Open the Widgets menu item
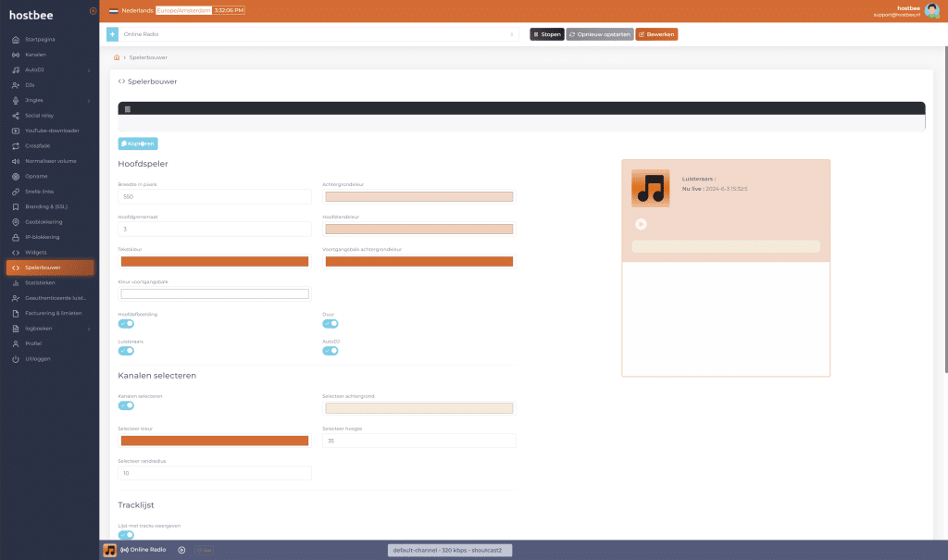Image resolution: width=948 pixels, height=560 pixels. click(x=36, y=252)
